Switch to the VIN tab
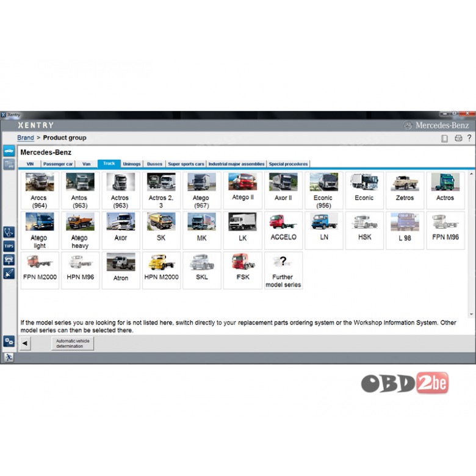This screenshot has width=476, height=476. point(30,164)
